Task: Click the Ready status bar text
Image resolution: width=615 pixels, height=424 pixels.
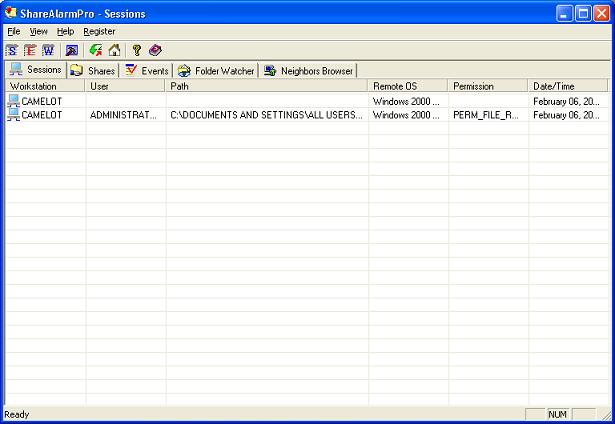Action: [x=16, y=414]
